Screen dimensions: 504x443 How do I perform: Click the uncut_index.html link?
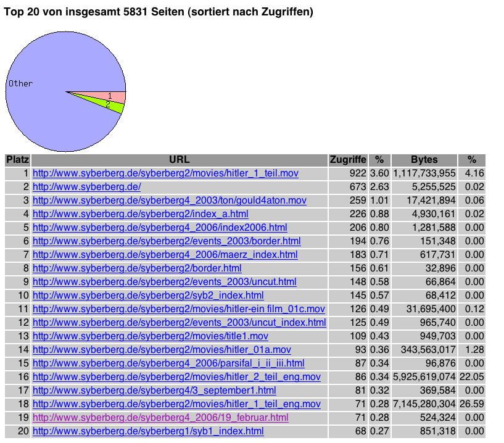[179, 323]
